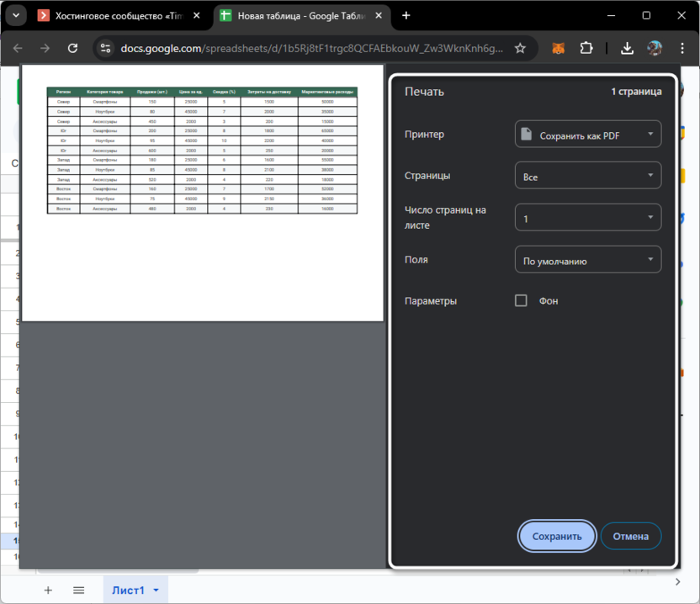Open site information icon in address bar

tap(105, 48)
